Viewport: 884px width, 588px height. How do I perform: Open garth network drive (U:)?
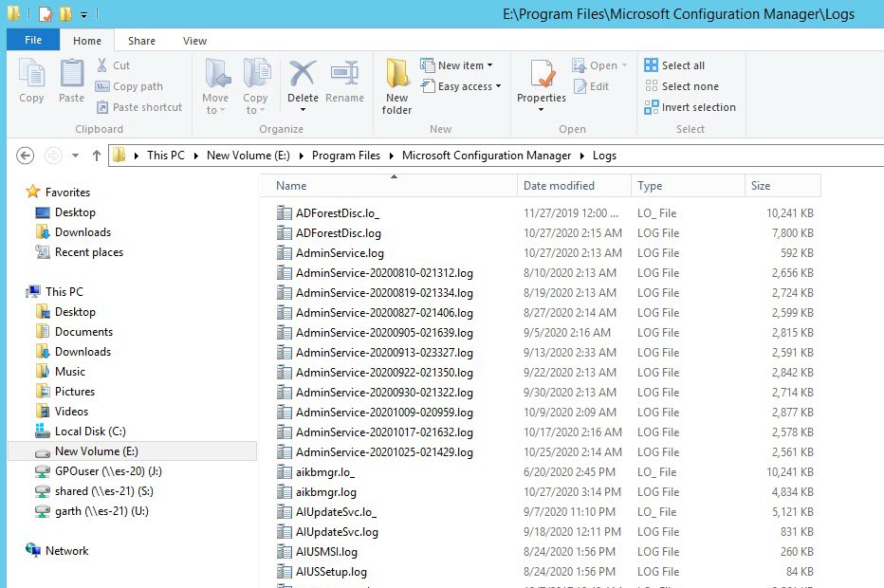pyautogui.click(x=91, y=511)
